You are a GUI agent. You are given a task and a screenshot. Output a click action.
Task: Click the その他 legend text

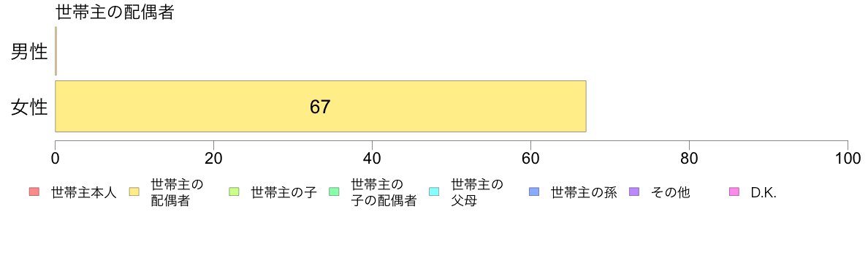[x=671, y=193]
